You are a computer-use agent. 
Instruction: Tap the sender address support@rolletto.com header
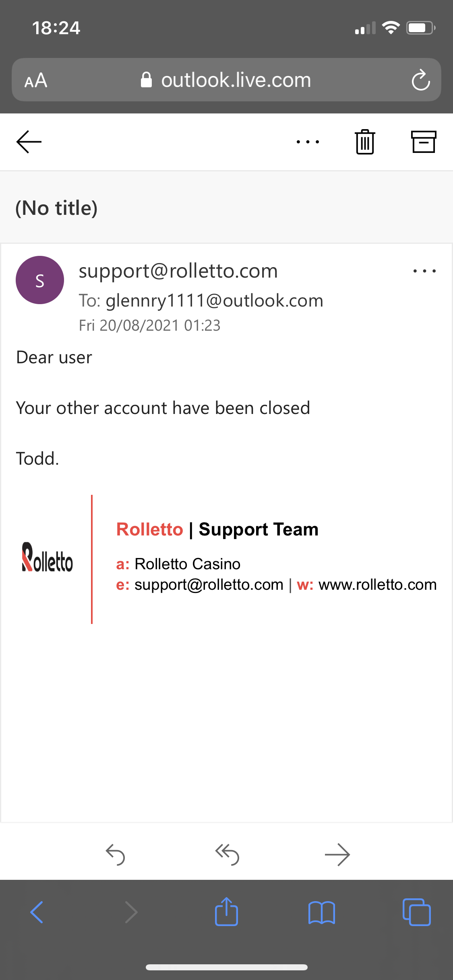(178, 271)
